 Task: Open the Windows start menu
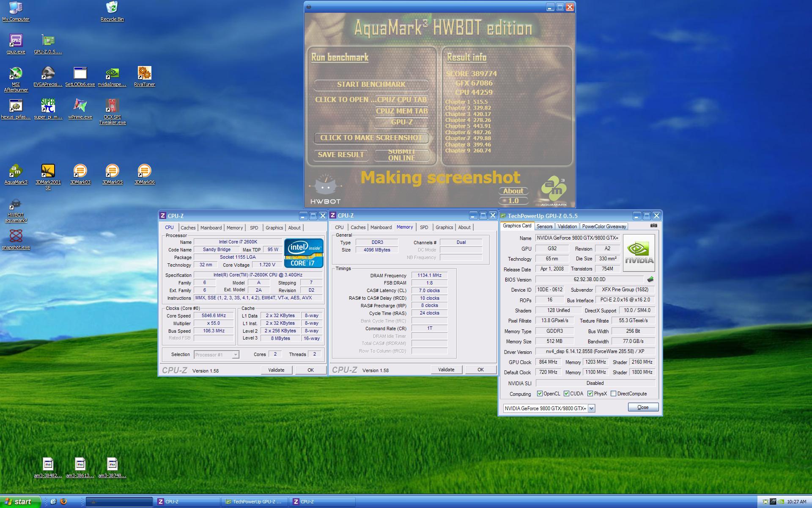[x=20, y=502]
